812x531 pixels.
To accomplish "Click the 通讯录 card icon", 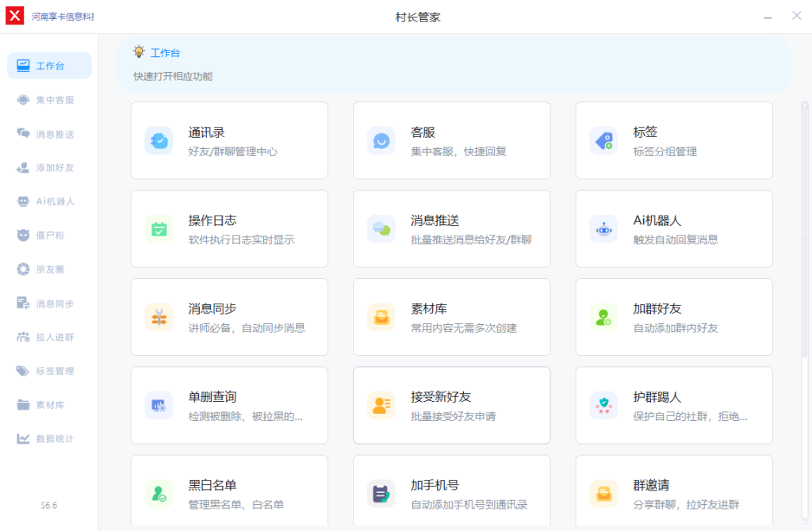I will [159, 141].
